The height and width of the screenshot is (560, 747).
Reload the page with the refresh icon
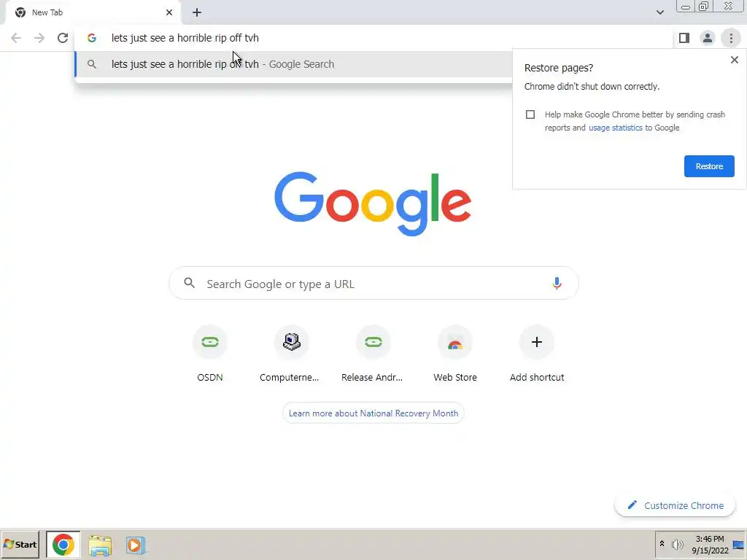point(63,38)
